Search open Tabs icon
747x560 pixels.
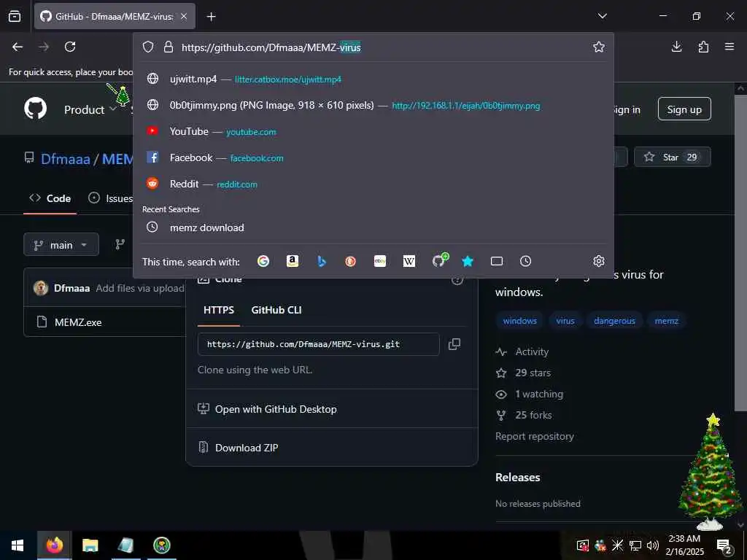(x=496, y=261)
